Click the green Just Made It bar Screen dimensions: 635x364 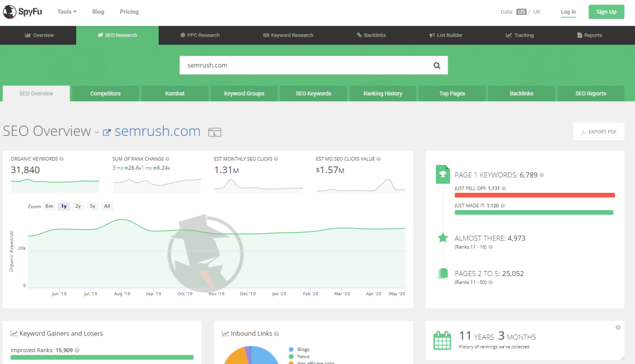534,213
